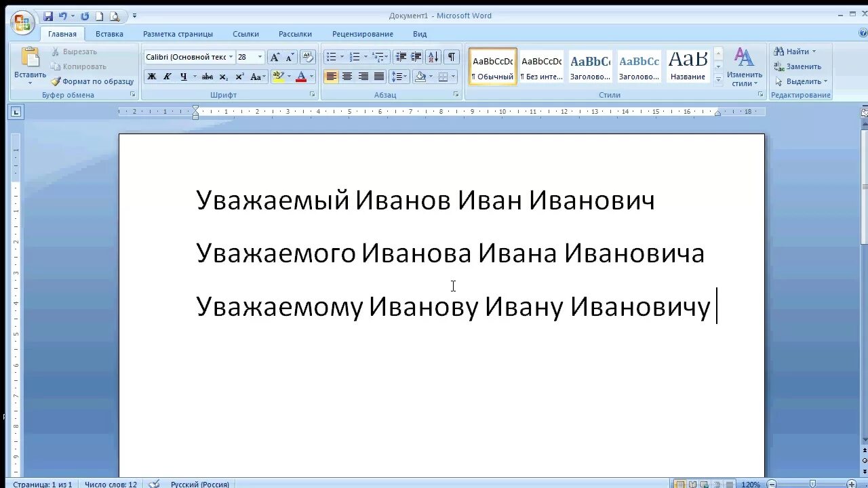Switch to the Ссылки tab
Image resolution: width=868 pixels, height=488 pixels.
245,34
